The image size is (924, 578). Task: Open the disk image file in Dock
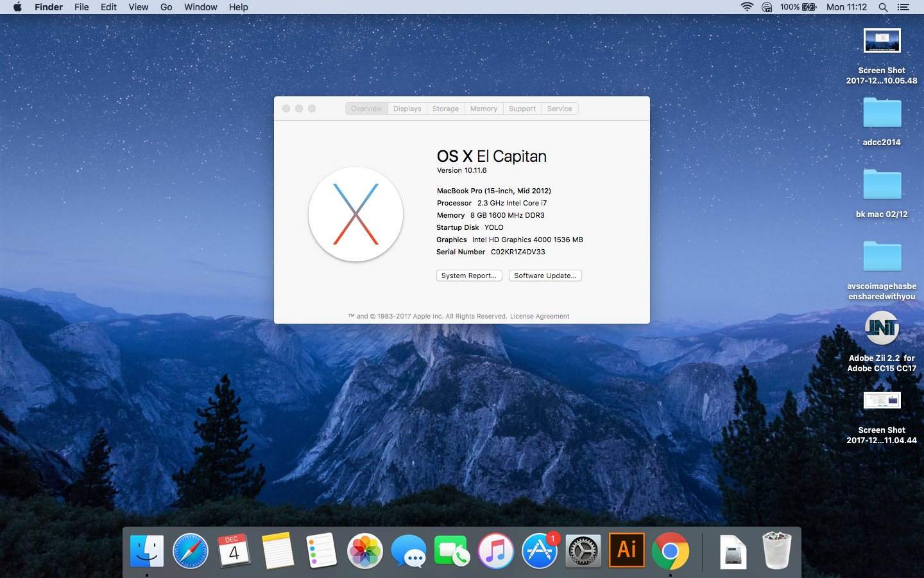point(733,551)
